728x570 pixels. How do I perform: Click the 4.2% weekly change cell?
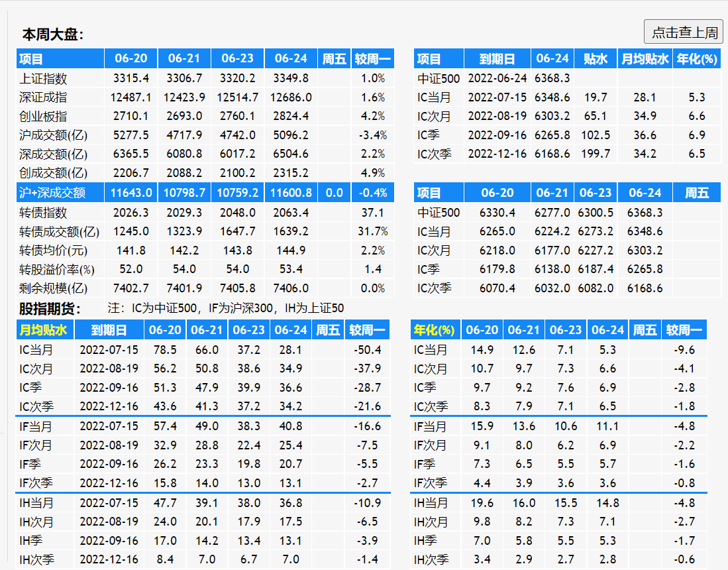[x=373, y=116]
